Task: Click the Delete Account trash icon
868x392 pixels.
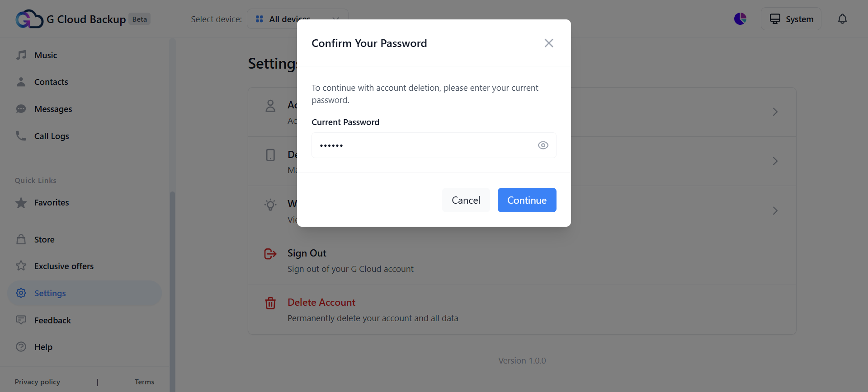Action: point(270,303)
